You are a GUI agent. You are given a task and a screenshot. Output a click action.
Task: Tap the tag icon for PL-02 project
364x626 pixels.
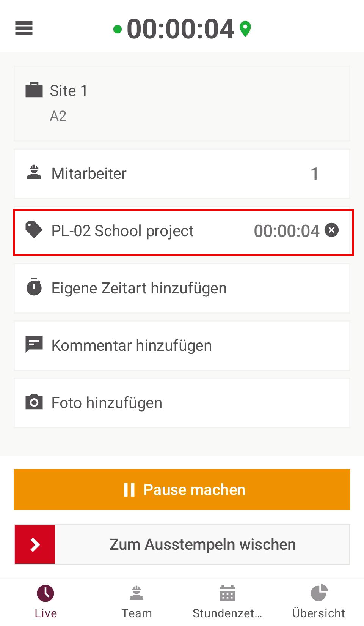(34, 230)
